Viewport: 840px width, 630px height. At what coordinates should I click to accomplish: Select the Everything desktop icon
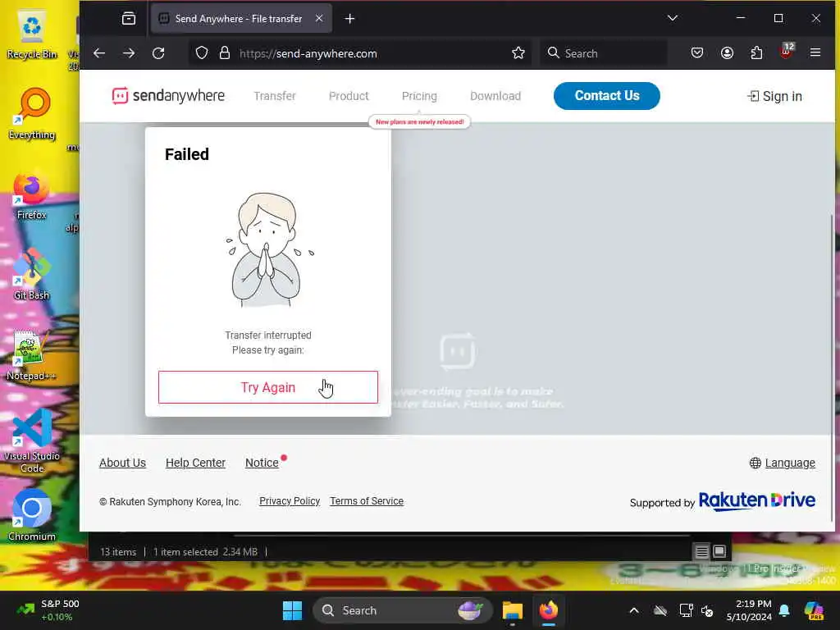click(x=32, y=115)
